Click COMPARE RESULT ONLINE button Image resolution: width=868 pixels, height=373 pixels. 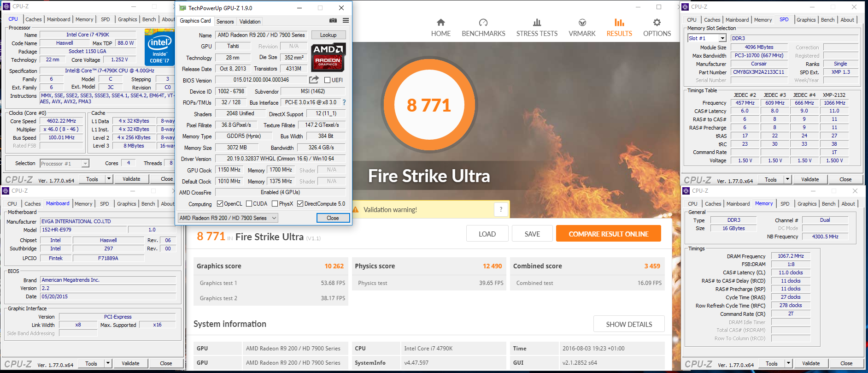tap(609, 234)
